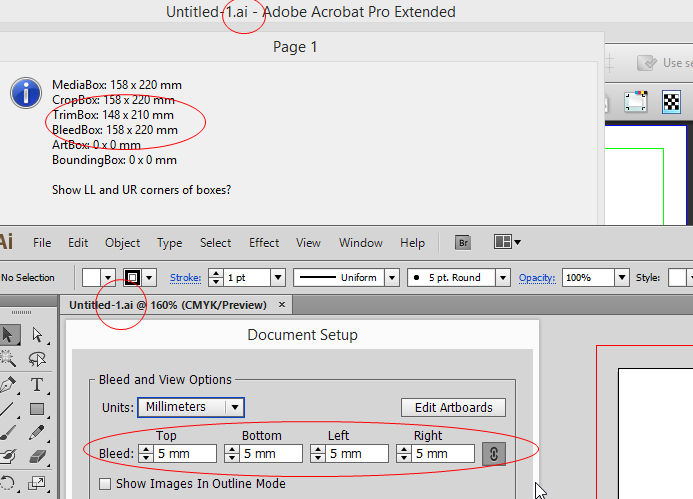Open the File menu

[42, 243]
